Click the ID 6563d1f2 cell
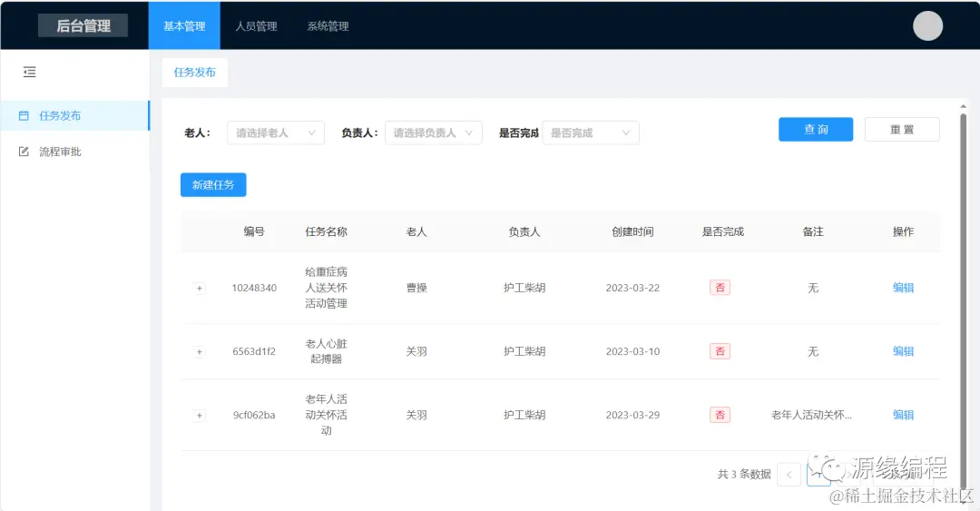Image resolution: width=980 pixels, height=511 pixels. tap(254, 351)
